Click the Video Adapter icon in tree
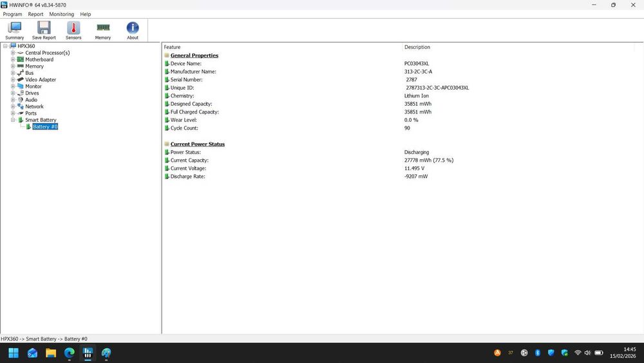The image size is (644, 363). tap(20, 79)
